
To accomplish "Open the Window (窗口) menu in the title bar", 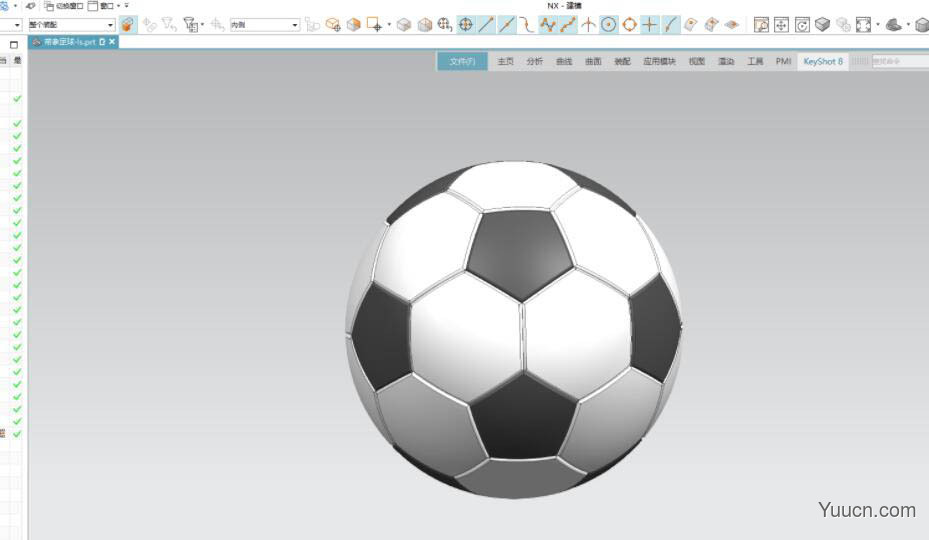I will [104, 6].
